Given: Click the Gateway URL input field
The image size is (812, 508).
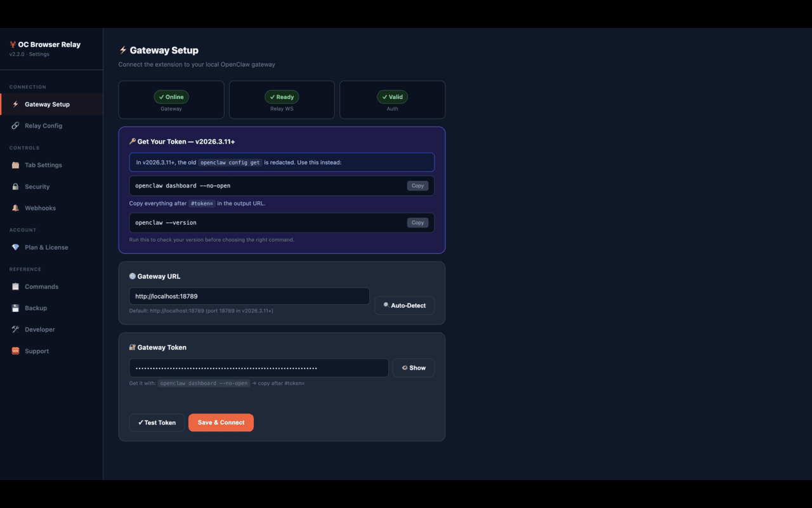Looking at the screenshot, I should (249, 297).
